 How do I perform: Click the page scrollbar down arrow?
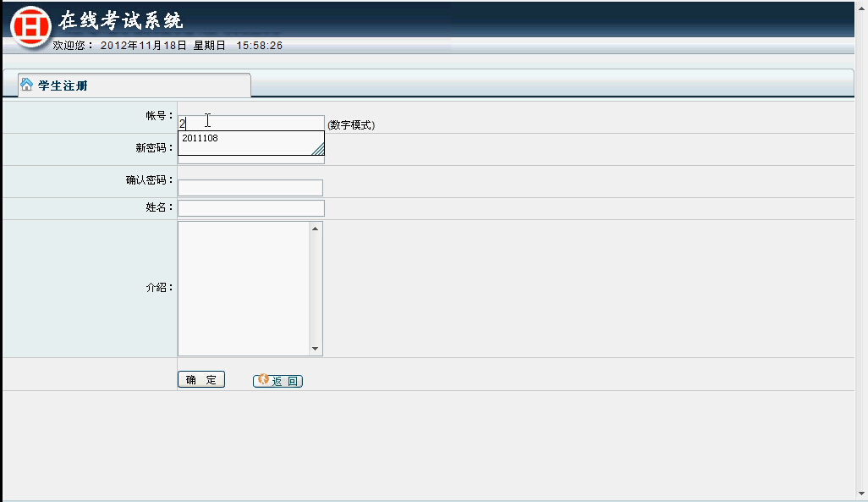click(x=861, y=494)
